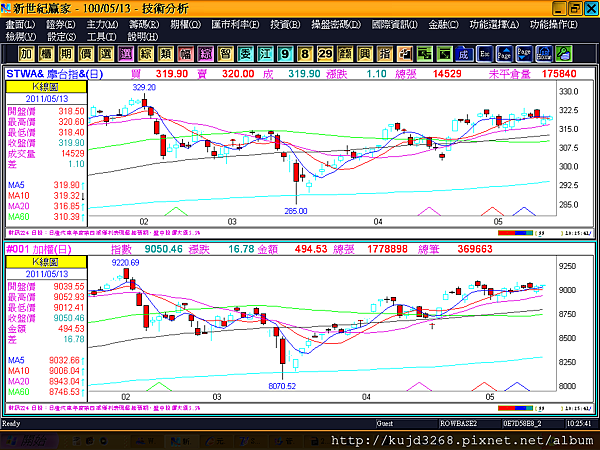The height and width of the screenshot is (450, 600).
Task: Click the 櫃 (OTC) toolbar icon
Action: point(46,54)
